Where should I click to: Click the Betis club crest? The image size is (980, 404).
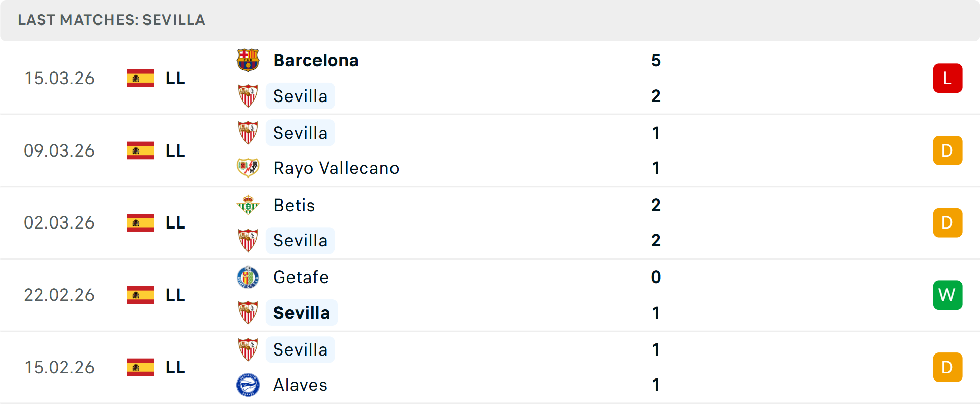point(249,205)
